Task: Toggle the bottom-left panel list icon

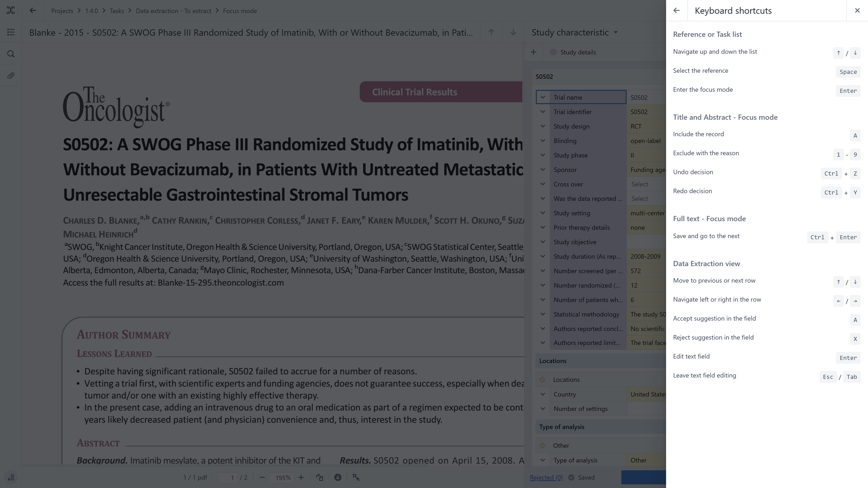Action: [11, 478]
